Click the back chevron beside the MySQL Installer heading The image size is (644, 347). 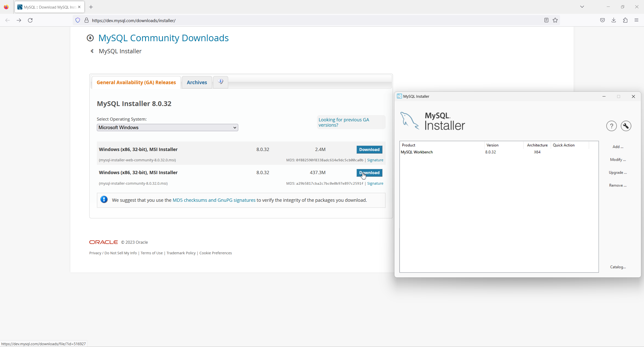click(92, 51)
